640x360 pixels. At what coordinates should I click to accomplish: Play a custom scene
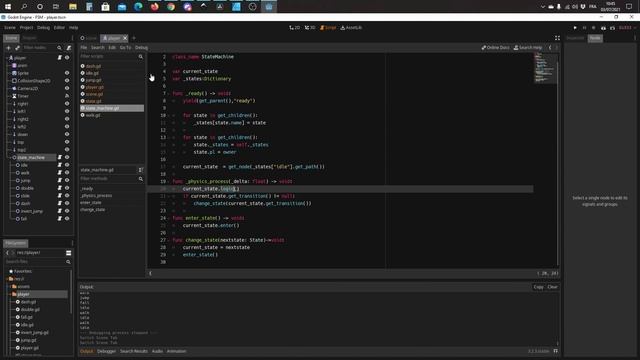[612, 28]
